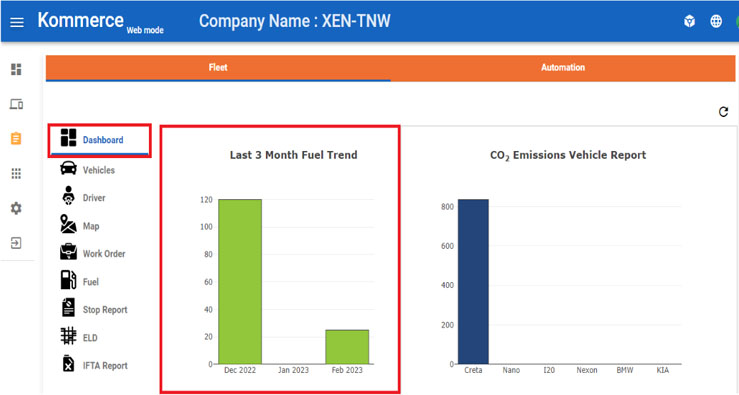The image size is (739, 395).
Task: Click the Feb 2023 green fuel bar
Action: [x=347, y=347]
